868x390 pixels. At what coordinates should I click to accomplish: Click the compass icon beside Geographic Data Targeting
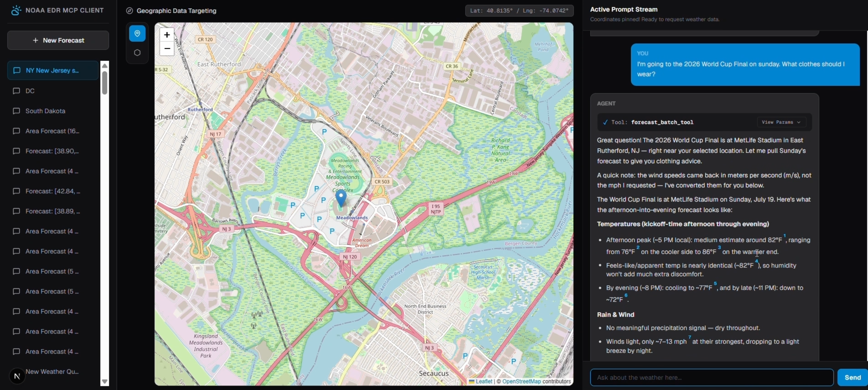point(129,11)
